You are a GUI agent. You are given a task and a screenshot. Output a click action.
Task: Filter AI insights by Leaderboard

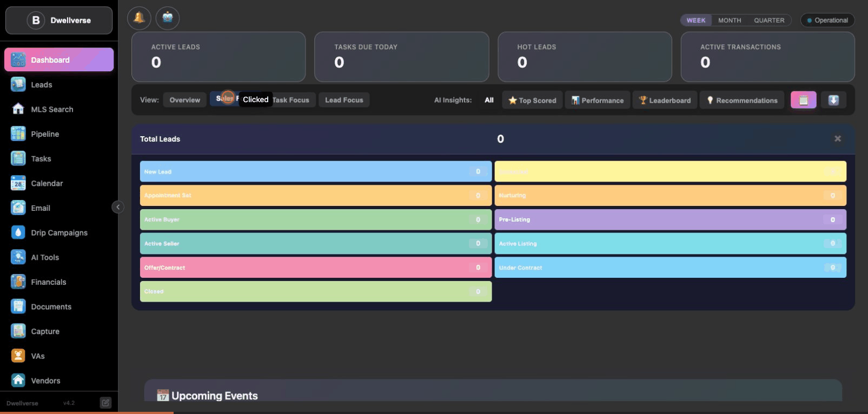pos(665,101)
